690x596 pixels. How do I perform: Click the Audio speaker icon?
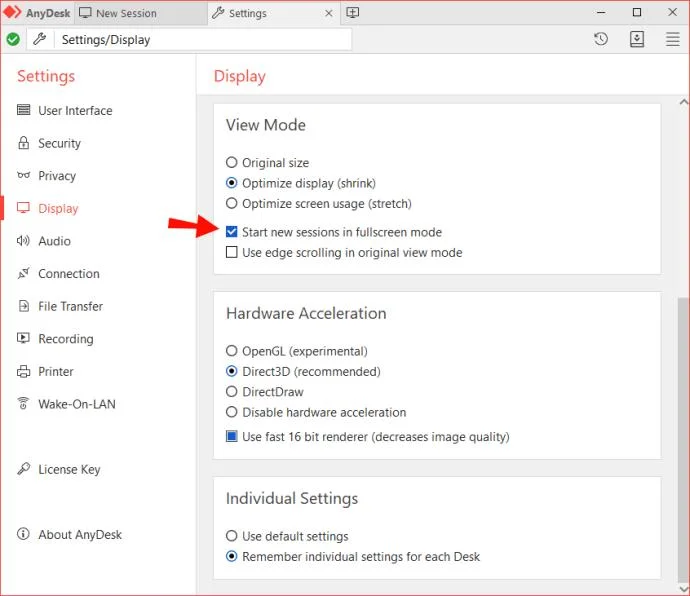23,240
